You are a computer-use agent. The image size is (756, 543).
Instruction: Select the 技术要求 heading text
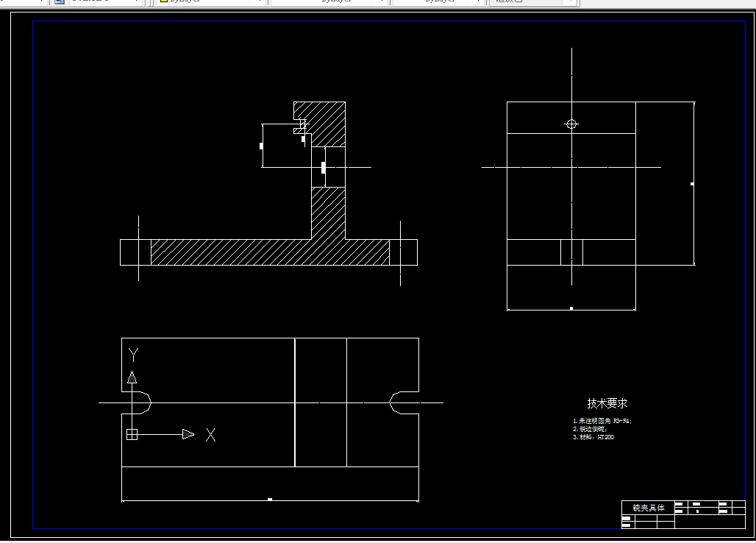(x=607, y=403)
